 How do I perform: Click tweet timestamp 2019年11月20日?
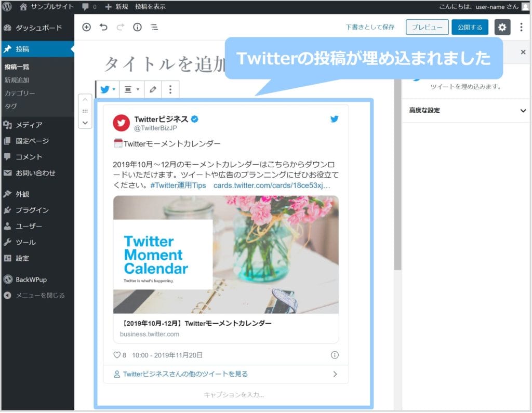[x=167, y=355]
